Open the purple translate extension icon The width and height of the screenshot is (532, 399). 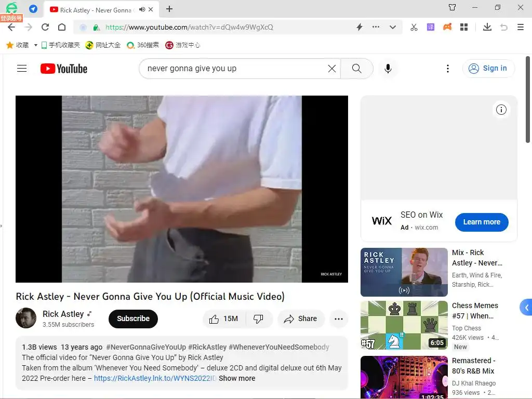click(431, 27)
